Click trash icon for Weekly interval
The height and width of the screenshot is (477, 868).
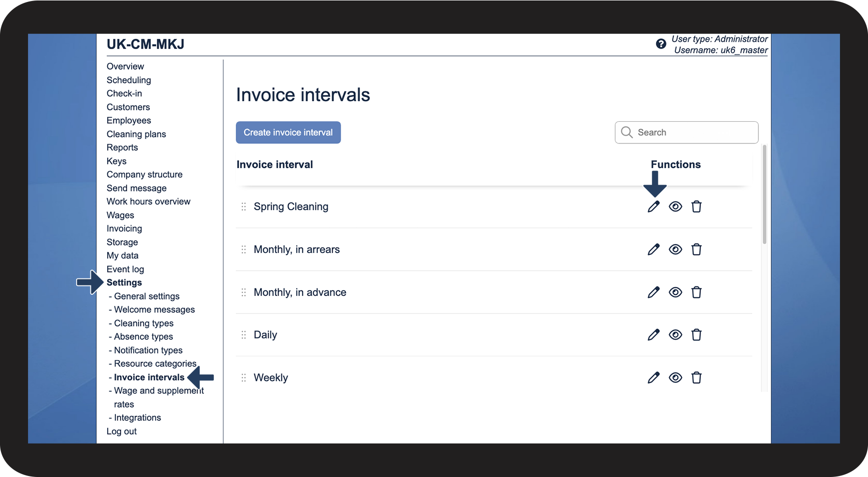click(696, 378)
